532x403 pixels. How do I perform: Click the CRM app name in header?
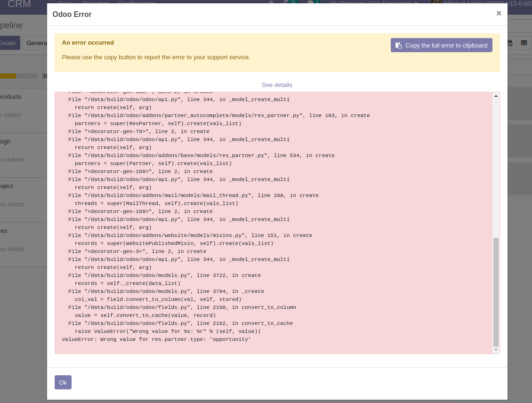pos(19,4)
